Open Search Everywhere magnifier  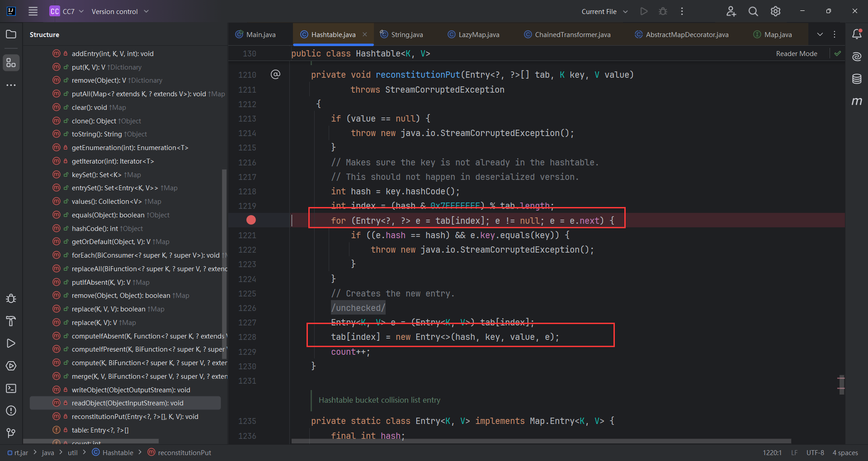[x=753, y=11]
